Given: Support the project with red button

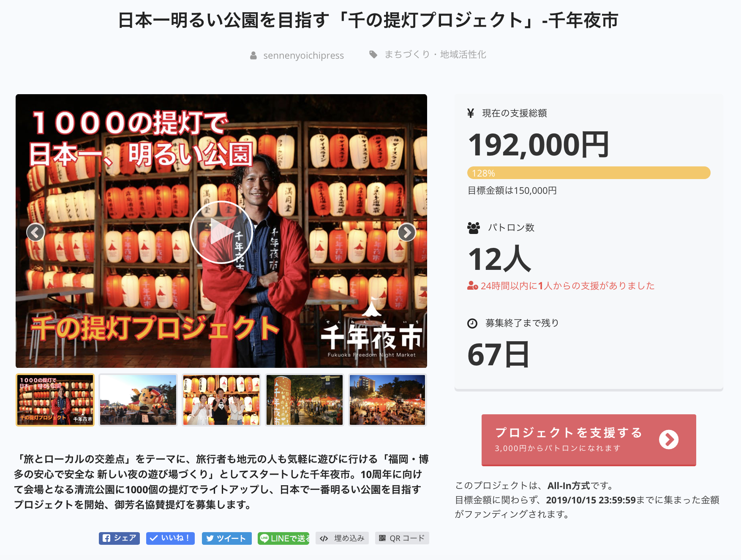Looking at the screenshot, I should (x=588, y=440).
